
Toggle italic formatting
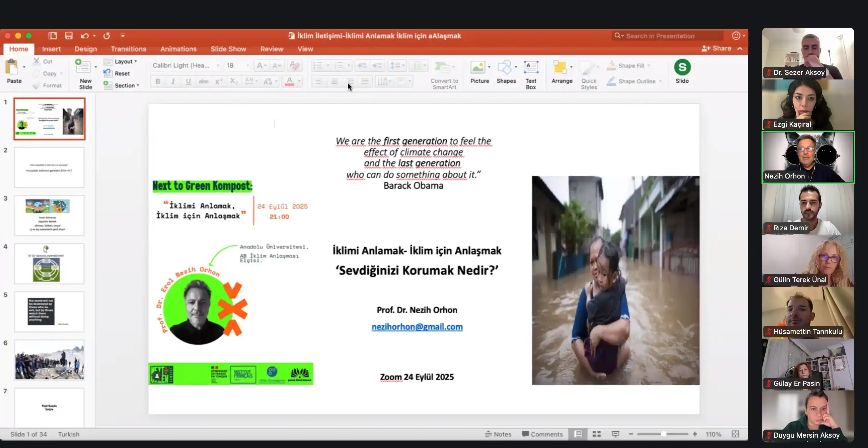(x=173, y=81)
